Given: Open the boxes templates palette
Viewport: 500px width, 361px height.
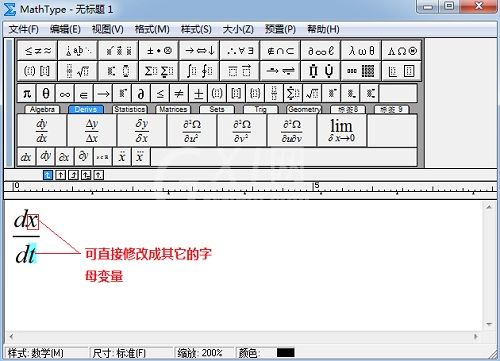Looking at the screenshot, I should coord(402,71).
